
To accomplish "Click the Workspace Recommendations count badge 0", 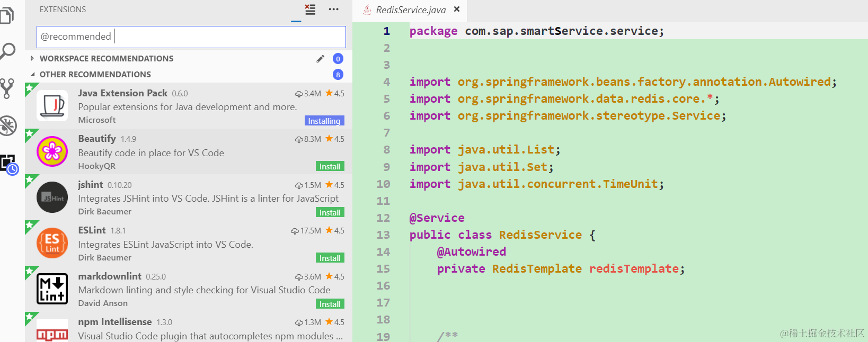I will pos(338,59).
